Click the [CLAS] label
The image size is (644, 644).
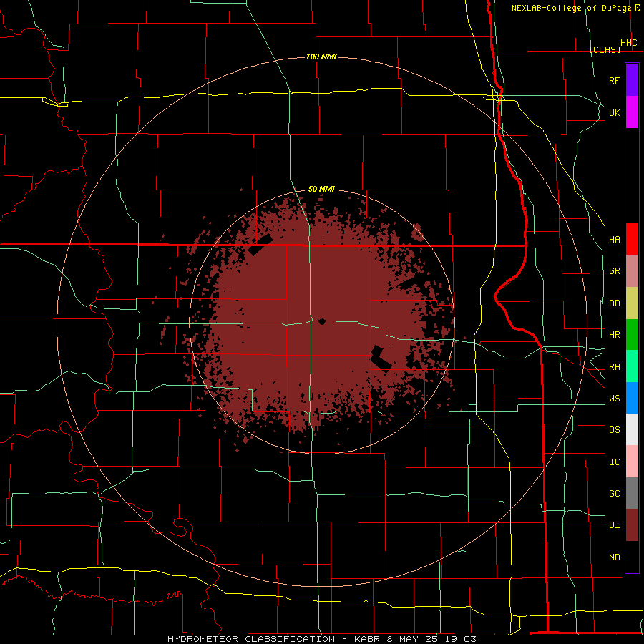point(605,49)
